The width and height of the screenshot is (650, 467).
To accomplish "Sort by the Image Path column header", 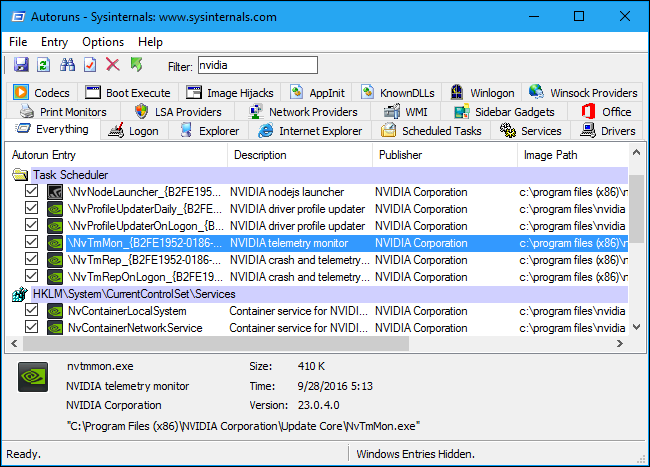I will coord(550,155).
